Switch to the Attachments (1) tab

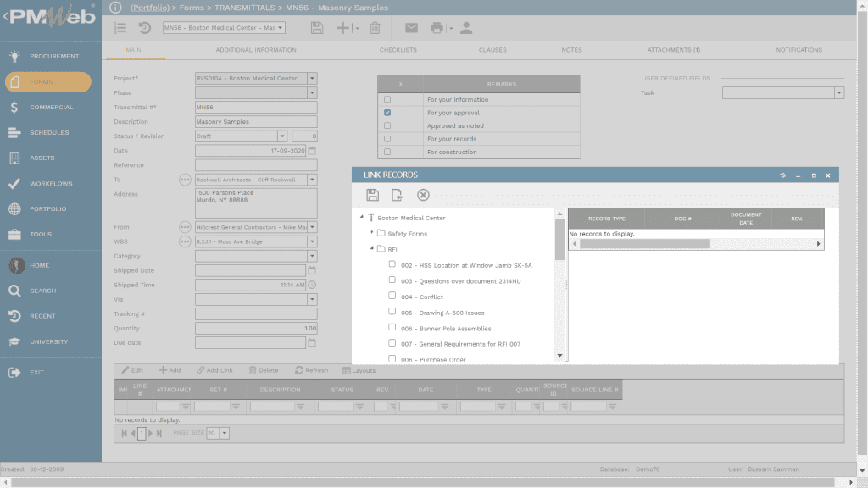[674, 50]
